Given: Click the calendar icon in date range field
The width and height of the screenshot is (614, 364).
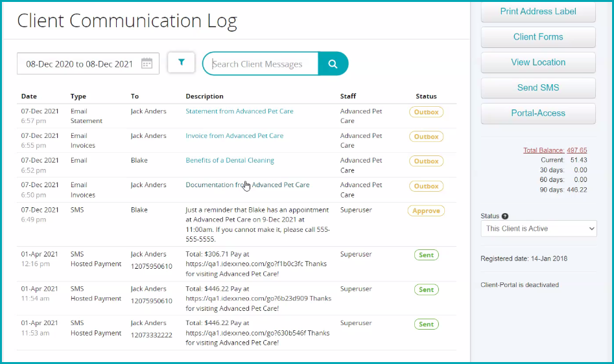Looking at the screenshot, I should pyautogui.click(x=147, y=63).
